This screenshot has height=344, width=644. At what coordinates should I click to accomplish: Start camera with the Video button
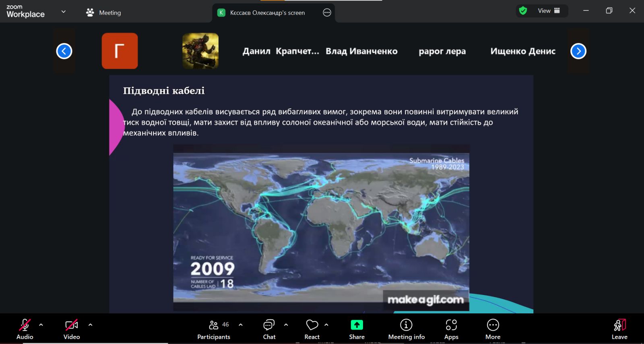(72, 329)
